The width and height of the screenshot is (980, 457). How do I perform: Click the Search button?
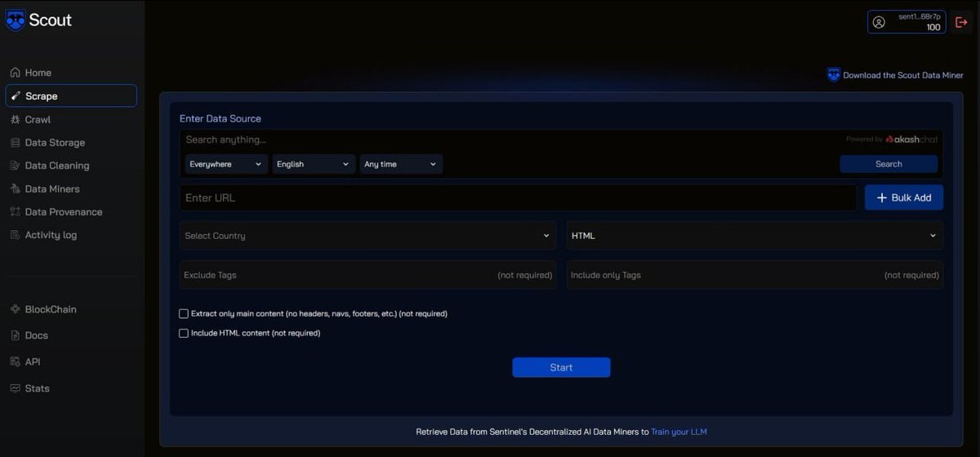coord(889,164)
